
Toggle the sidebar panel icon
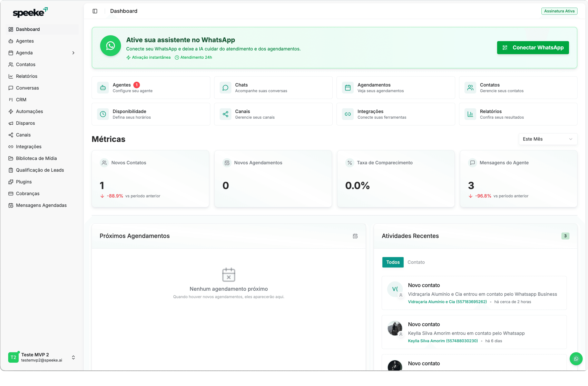point(95,11)
